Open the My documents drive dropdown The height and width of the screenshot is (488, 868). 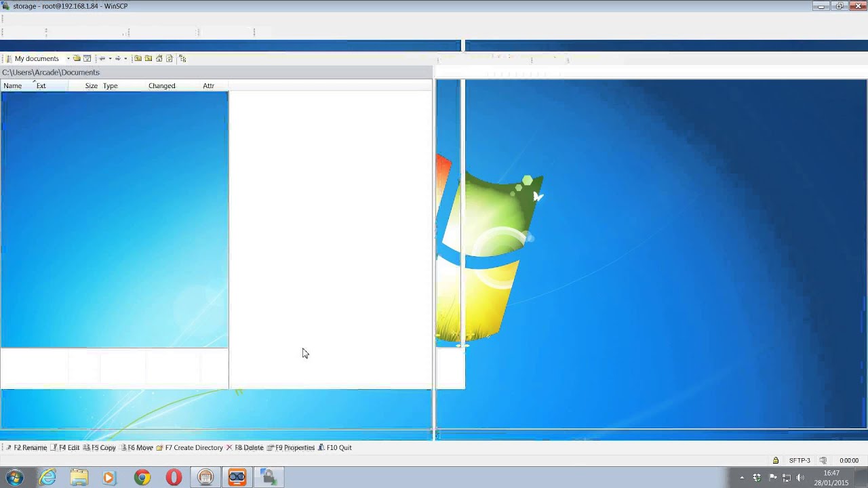[x=68, y=58]
